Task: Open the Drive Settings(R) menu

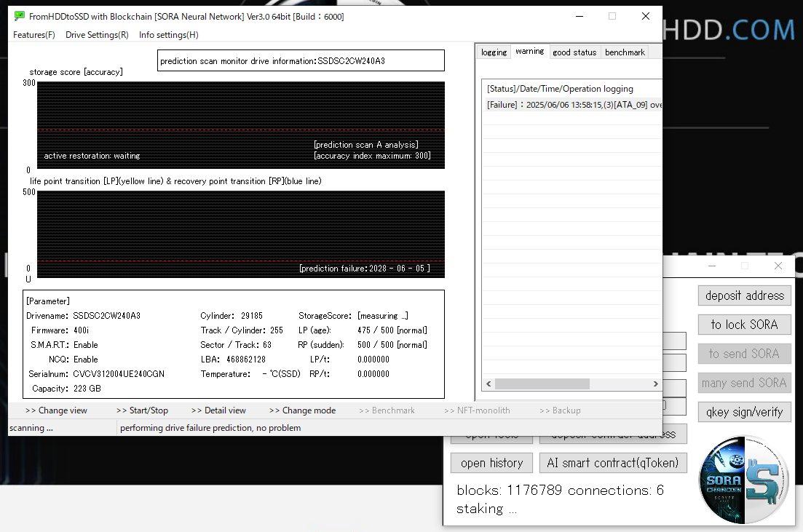Action: [x=97, y=35]
